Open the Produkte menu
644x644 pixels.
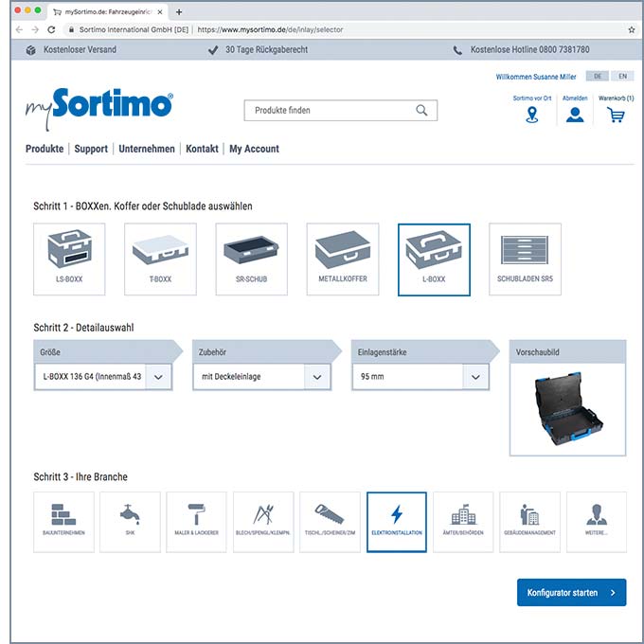pyautogui.click(x=45, y=149)
